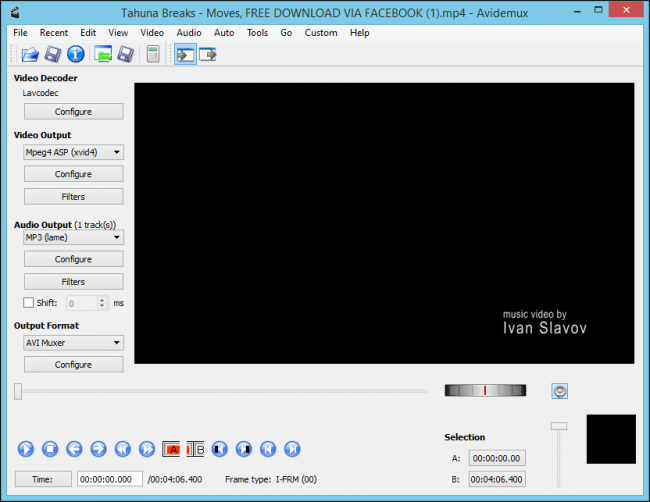Click the Selection A time field
The width and height of the screenshot is (650, 502).
tap(497, 458)
